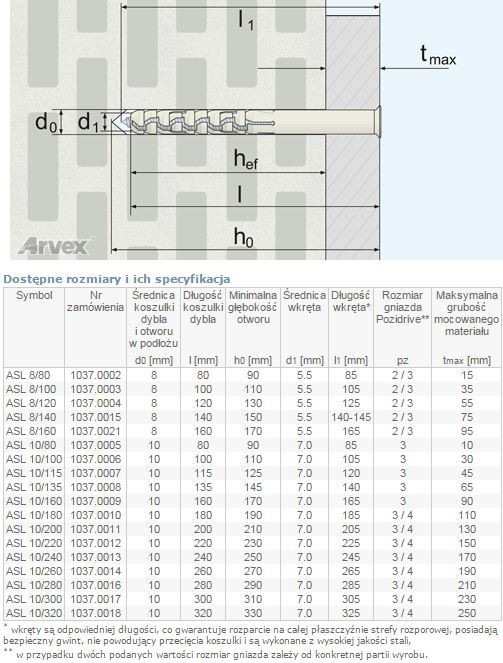Click the tmax dimension label in diagram
The image size is (503, 663).
pos(438,55)
